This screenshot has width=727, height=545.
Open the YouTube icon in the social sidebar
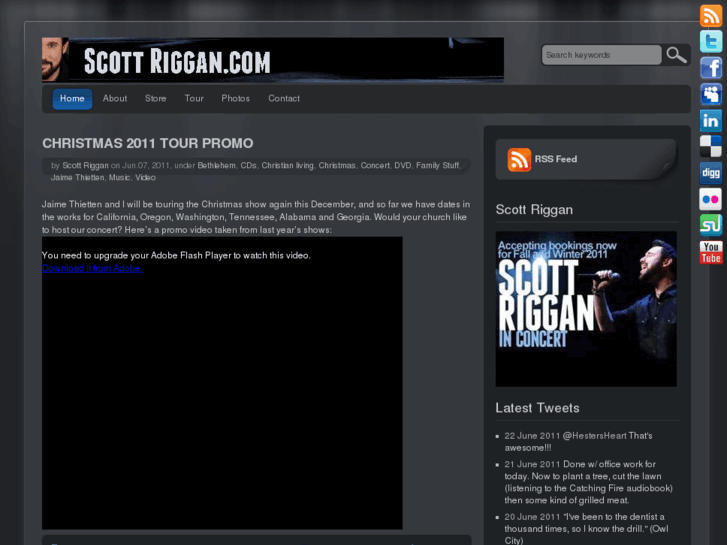click(x=711, y=252)
